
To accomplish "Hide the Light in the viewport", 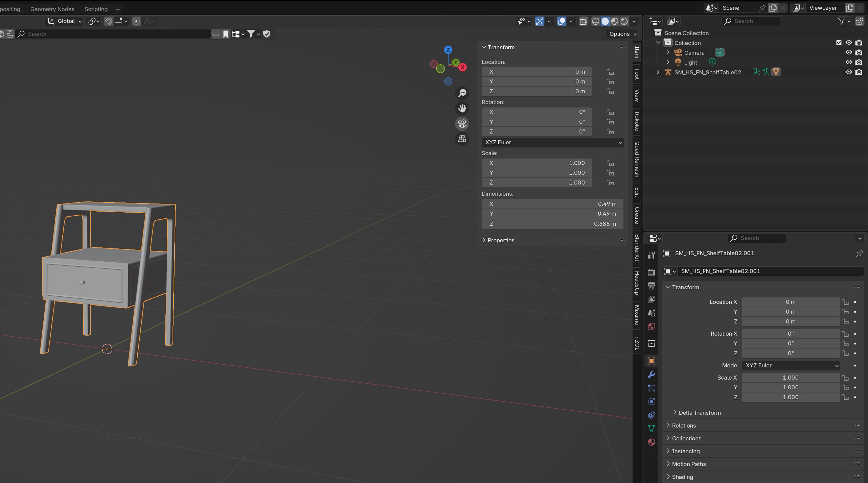I will [x=849, y=62].
